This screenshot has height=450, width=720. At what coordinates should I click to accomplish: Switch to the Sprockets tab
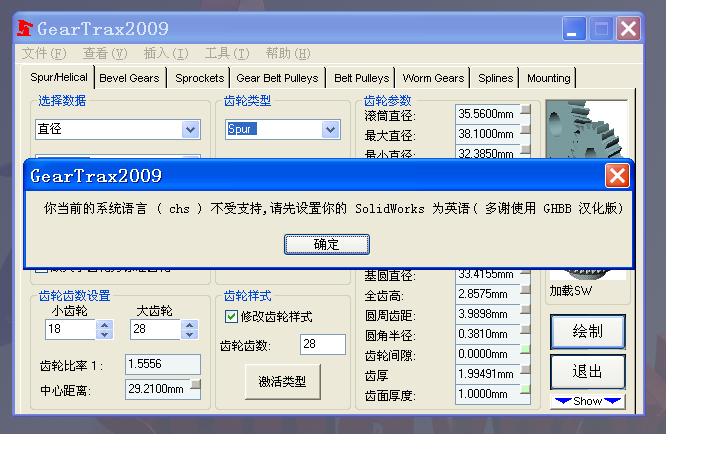coord(199,78)
